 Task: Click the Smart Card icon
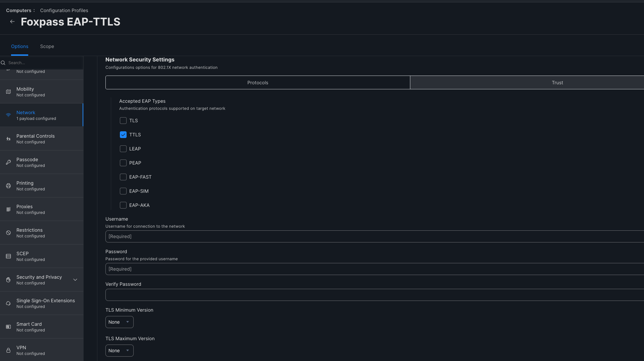pos(8,327)
